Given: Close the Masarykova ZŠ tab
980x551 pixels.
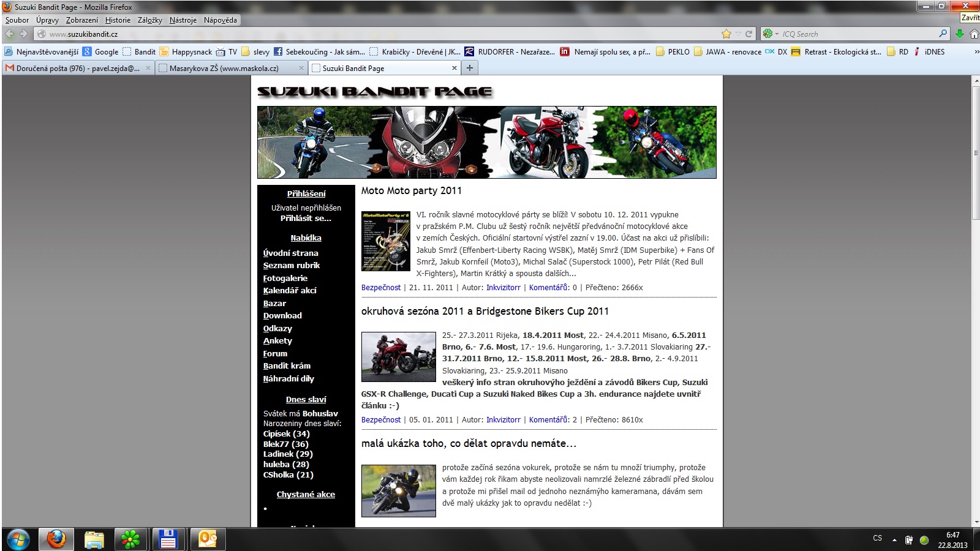Looking at the screenshot, I should (x=301, y=69).
